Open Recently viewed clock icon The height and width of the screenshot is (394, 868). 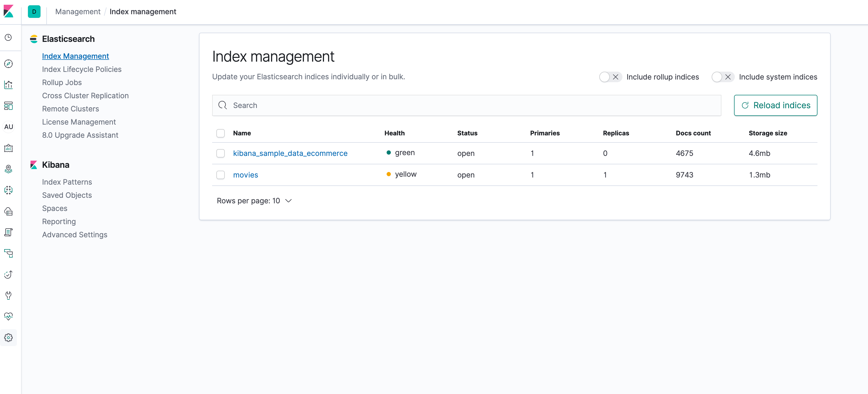point(8,37)
